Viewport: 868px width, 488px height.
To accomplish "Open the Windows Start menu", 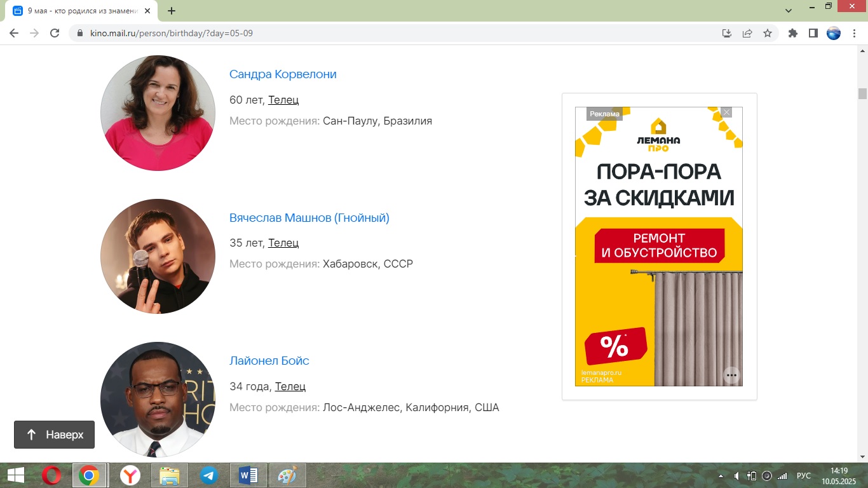I will (15, 475).
